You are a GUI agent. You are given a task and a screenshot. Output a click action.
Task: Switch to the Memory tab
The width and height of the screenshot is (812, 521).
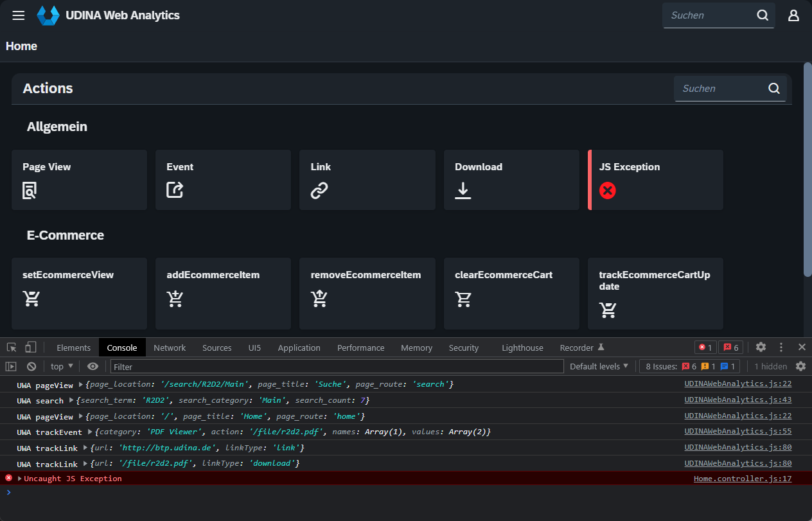tap(416, 348)
